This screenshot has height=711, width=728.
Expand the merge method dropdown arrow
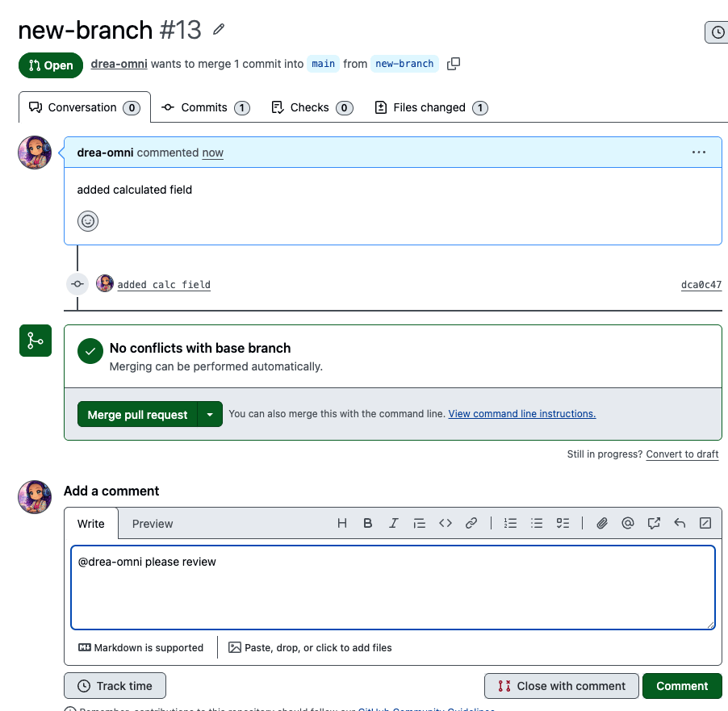210,414
